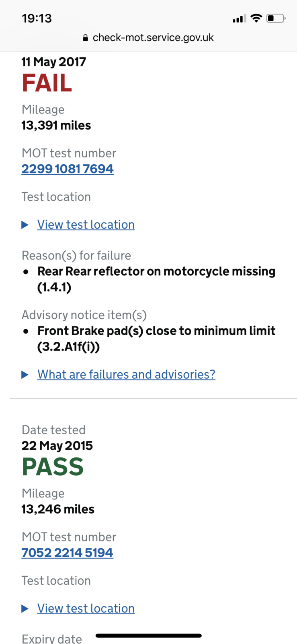The image size is (297, 644).
Task: Tap the home indicator bar at bottom
Action: tap(148, 636)
